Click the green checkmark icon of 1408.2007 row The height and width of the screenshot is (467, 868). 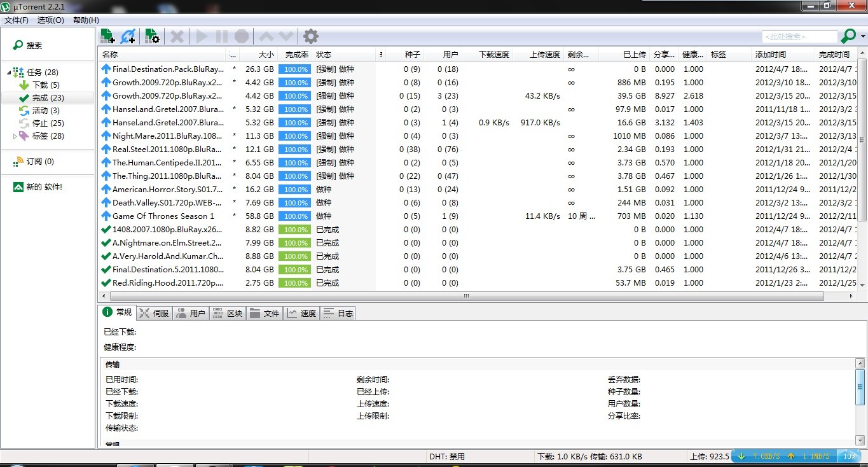click(106, 229)
